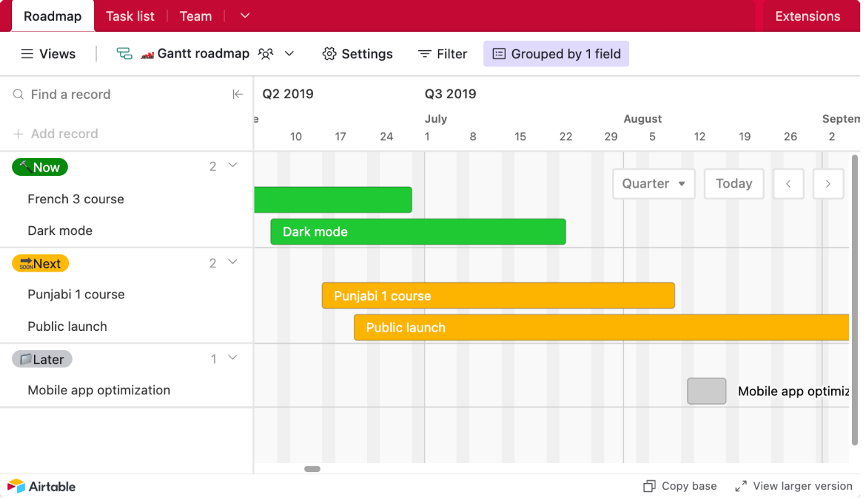The height and width of the screenshot is (500, 868).
Task: Collapse the Later group
Action: click(233, 357)
